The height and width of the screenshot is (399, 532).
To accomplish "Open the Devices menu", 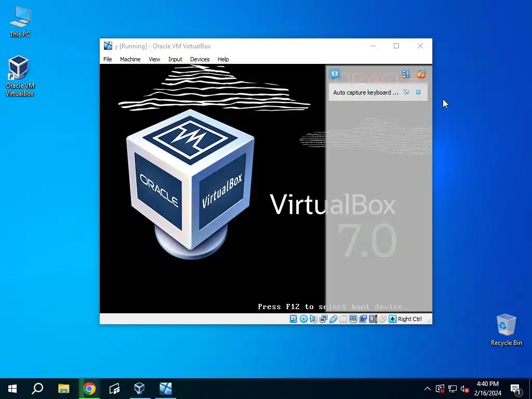I will pos(200,59).
